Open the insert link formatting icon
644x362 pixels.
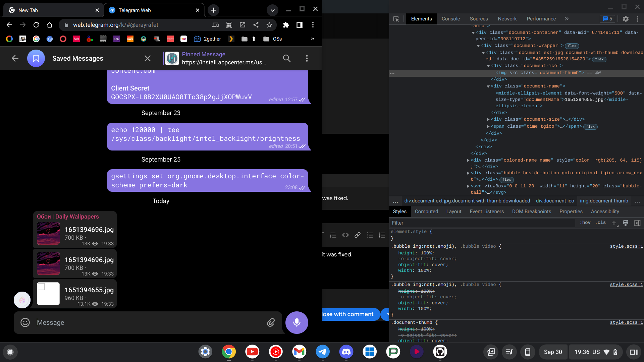[357, 235]
